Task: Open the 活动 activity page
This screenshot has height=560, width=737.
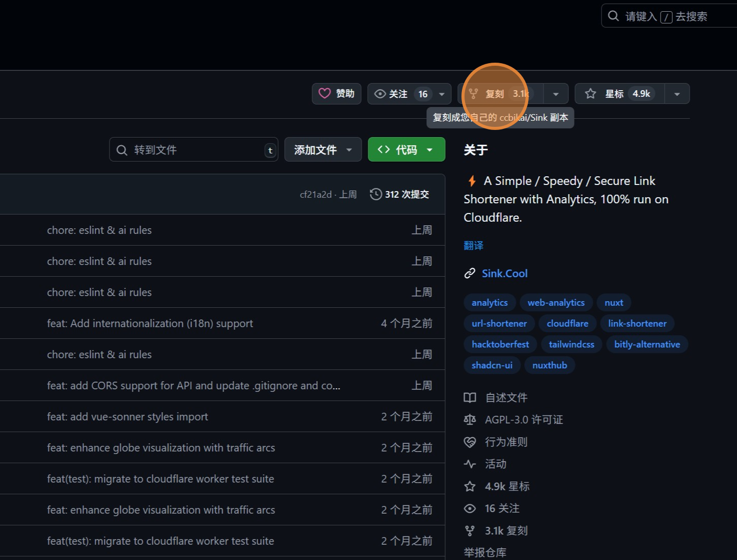Action: [495, 464]
